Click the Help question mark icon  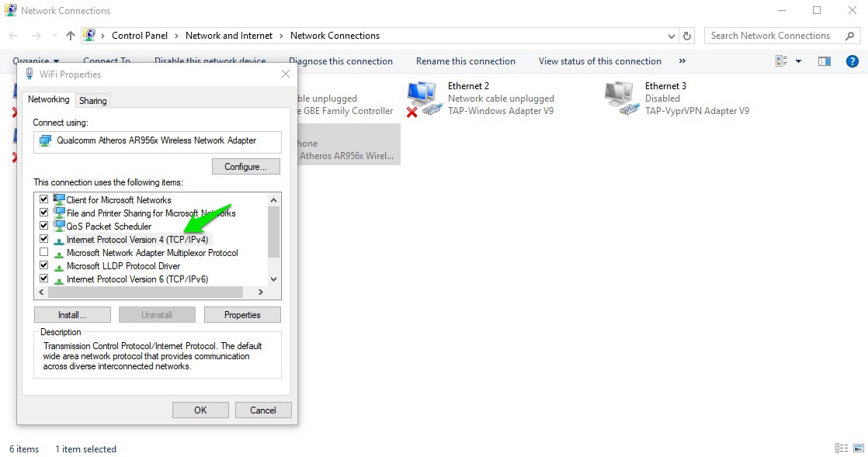tap(852, 61)
